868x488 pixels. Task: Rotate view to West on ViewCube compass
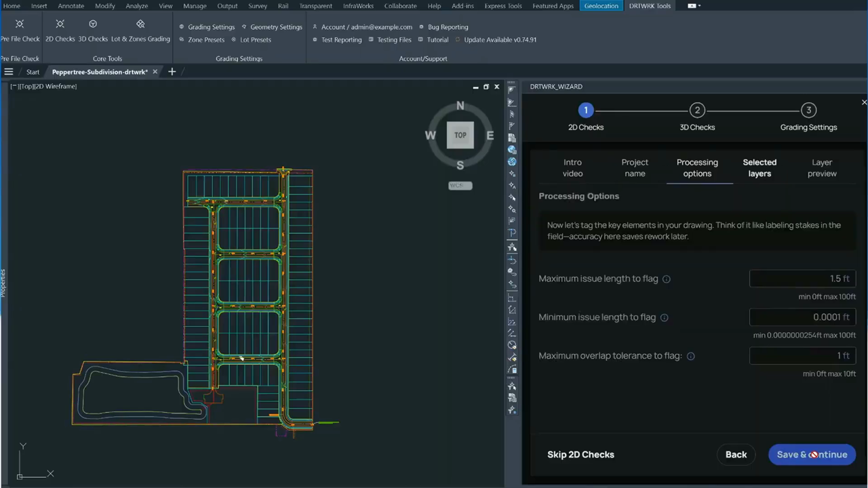pos(430,136)
